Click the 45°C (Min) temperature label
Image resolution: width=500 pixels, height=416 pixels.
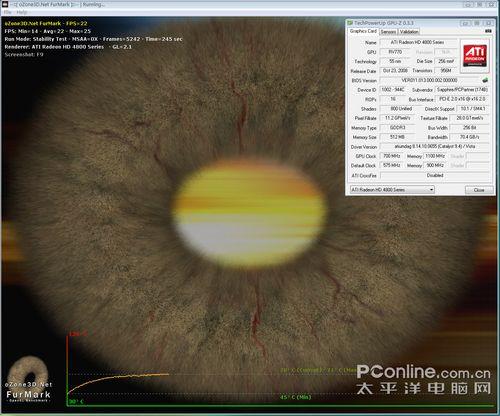coord(295,397)
